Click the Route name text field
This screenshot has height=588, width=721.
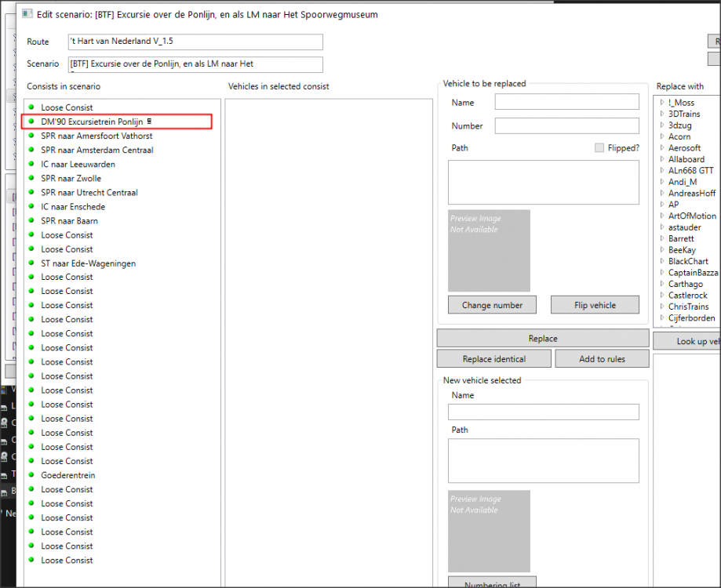[195, 42]
